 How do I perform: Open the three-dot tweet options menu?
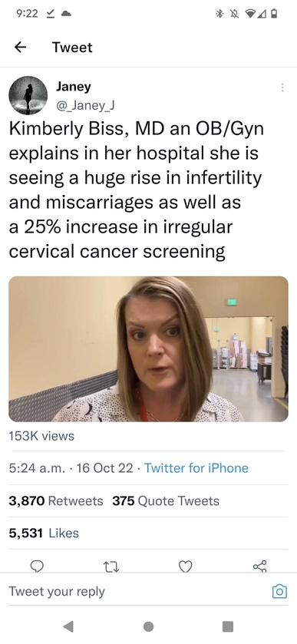pos(282,88)
